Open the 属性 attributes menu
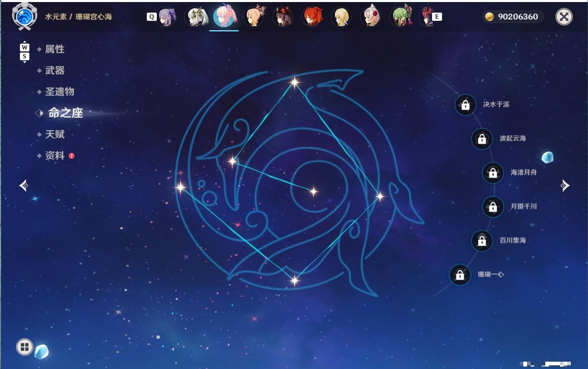This screenshot has width=588, height=369. click(55, 49)
